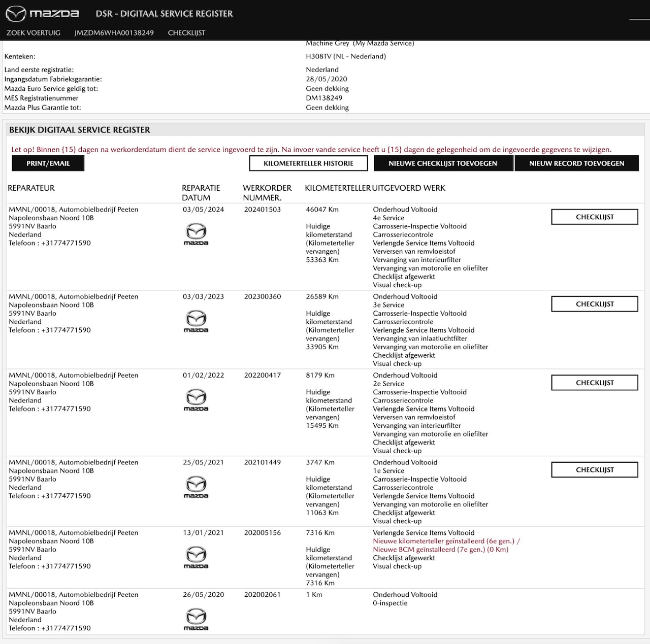Open the ZOEK VOERTUIG menu item
650x644 pixels.
[x=34, y=33]
